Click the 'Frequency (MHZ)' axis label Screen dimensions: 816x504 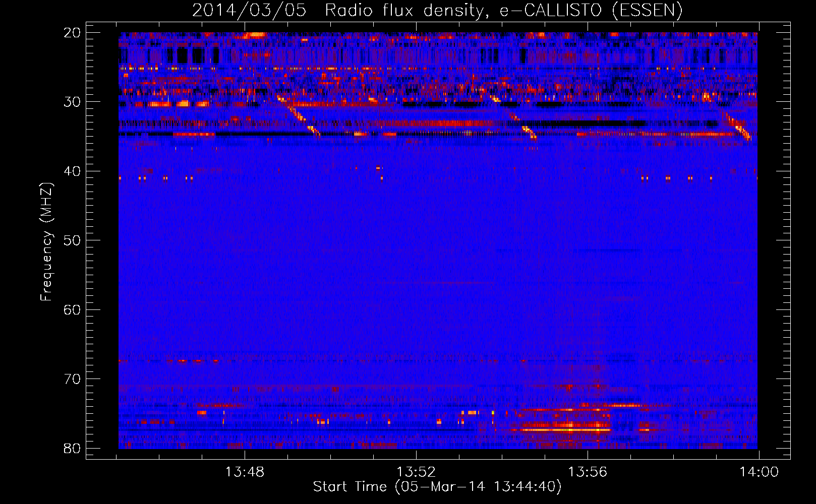[46, 242]
